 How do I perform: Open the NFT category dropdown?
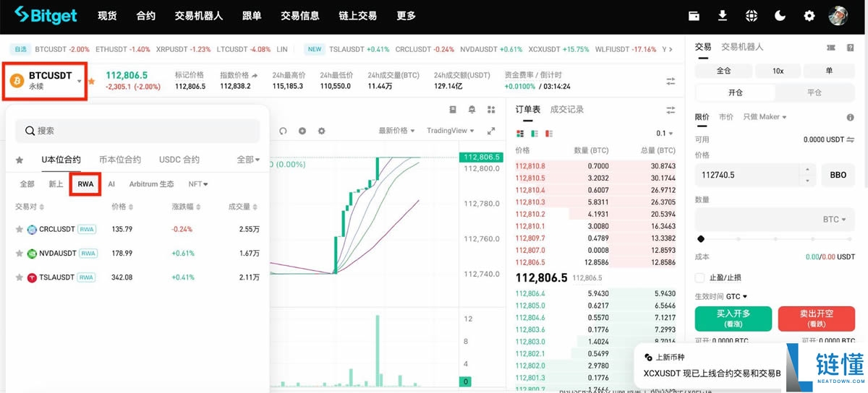(x=198, y=184)
